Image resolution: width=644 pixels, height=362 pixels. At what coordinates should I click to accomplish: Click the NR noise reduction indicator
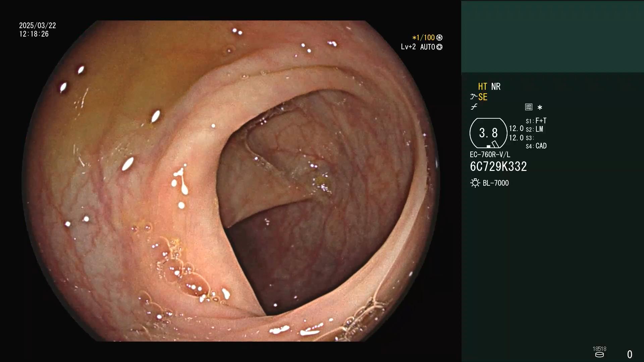496,86
